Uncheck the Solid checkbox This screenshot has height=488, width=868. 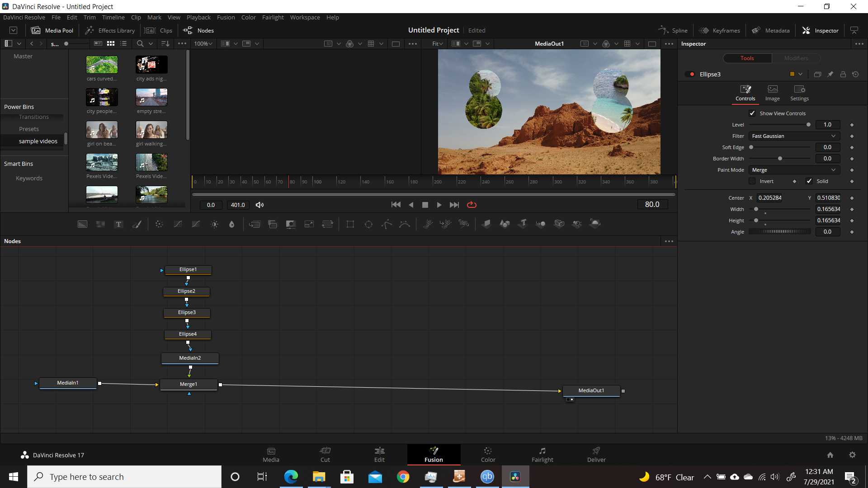(809, 181)
